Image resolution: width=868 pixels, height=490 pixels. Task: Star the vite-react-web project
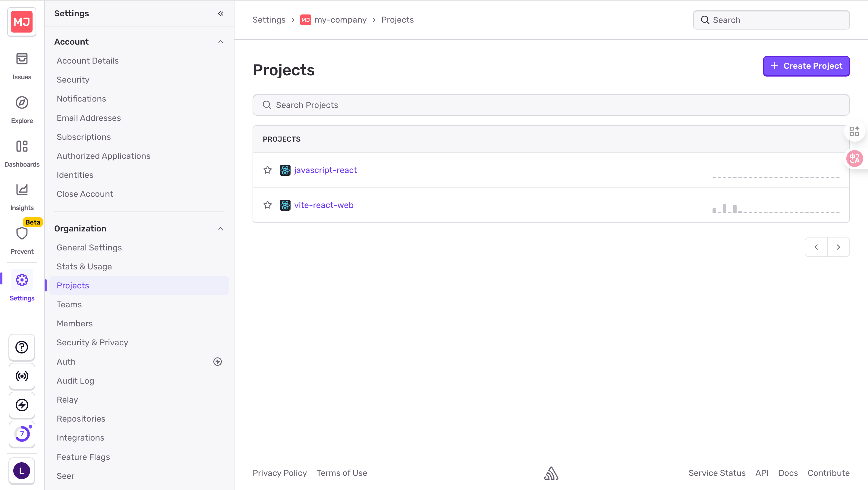[268, 205]
